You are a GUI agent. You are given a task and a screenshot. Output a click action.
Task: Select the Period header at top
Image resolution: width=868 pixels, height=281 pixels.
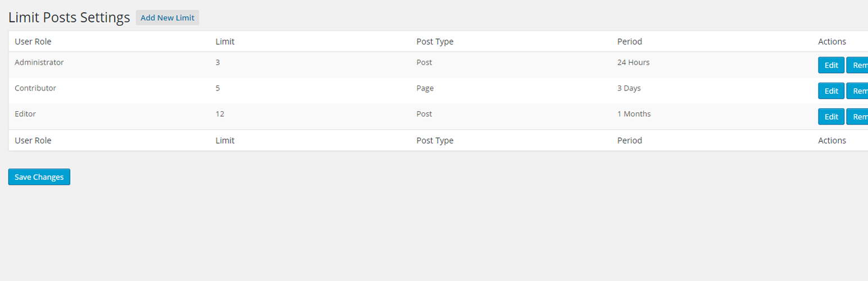pos(630,42)
